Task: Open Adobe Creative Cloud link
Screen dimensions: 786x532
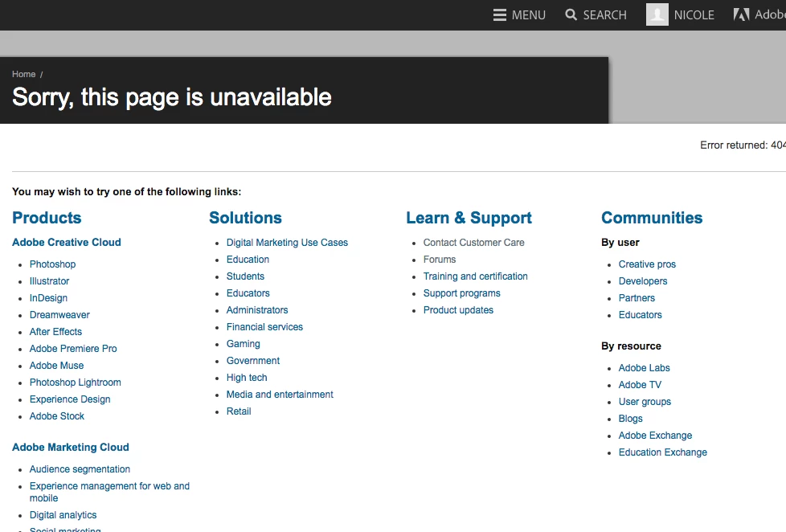Action: click(x=67, y=242)
